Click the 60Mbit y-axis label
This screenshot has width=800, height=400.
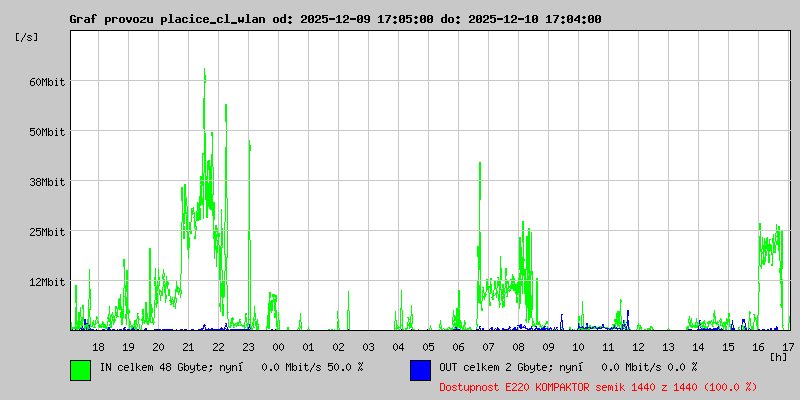click(47, 82)
